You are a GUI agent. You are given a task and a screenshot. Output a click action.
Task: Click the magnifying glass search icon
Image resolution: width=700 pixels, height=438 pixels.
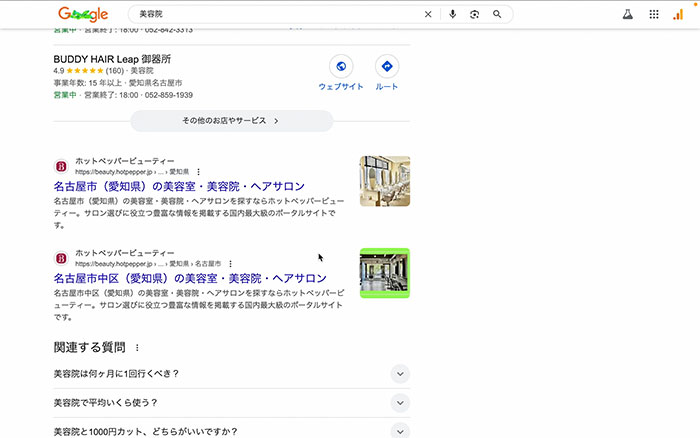tap(497, 14)
